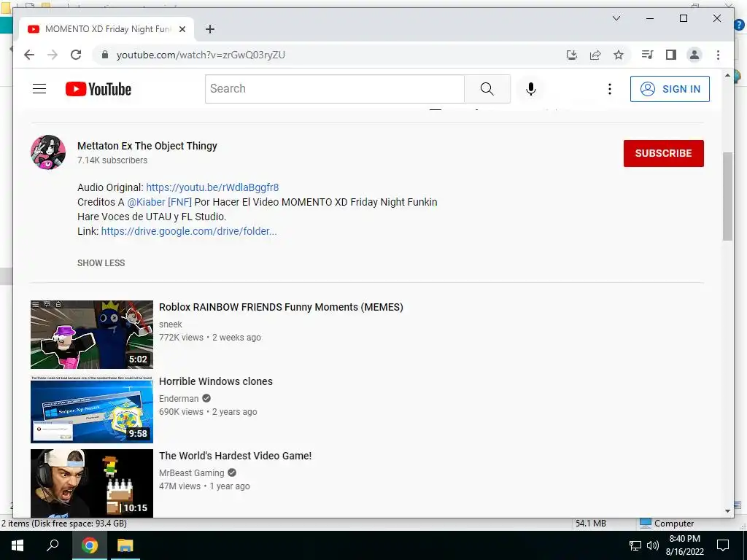Click verified badge next to MrBeast Gaming
747x560 pixels.
coord(232,472)
